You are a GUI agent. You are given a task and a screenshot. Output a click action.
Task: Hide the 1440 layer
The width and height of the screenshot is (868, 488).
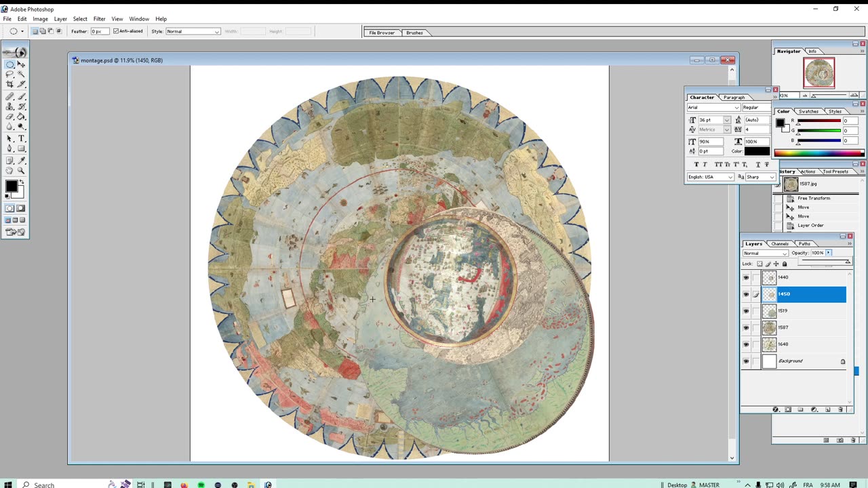tap(746, 277)
